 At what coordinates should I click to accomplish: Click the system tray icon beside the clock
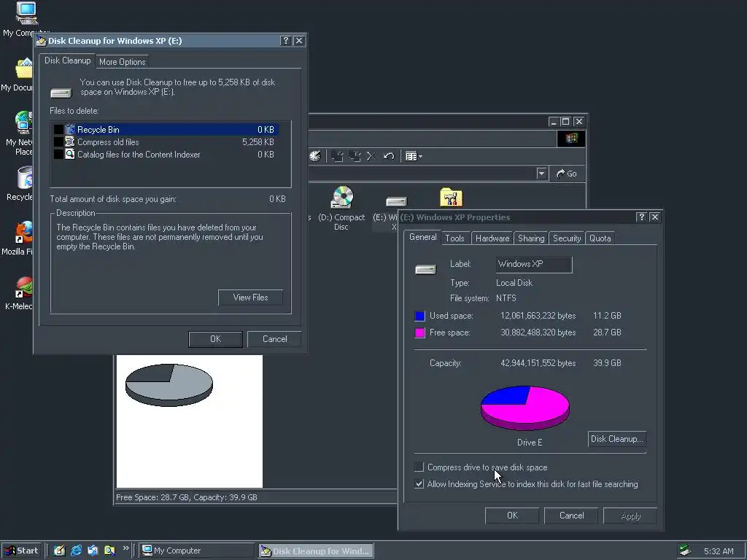[x=685, y=551]
